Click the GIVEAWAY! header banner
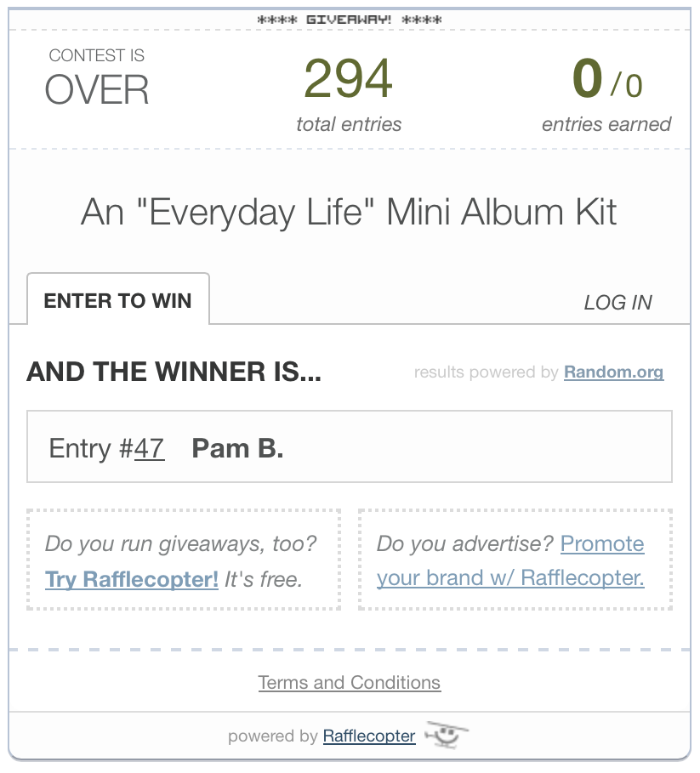Image resolution: width=700 pixels, height=773 pixels. 350,19
